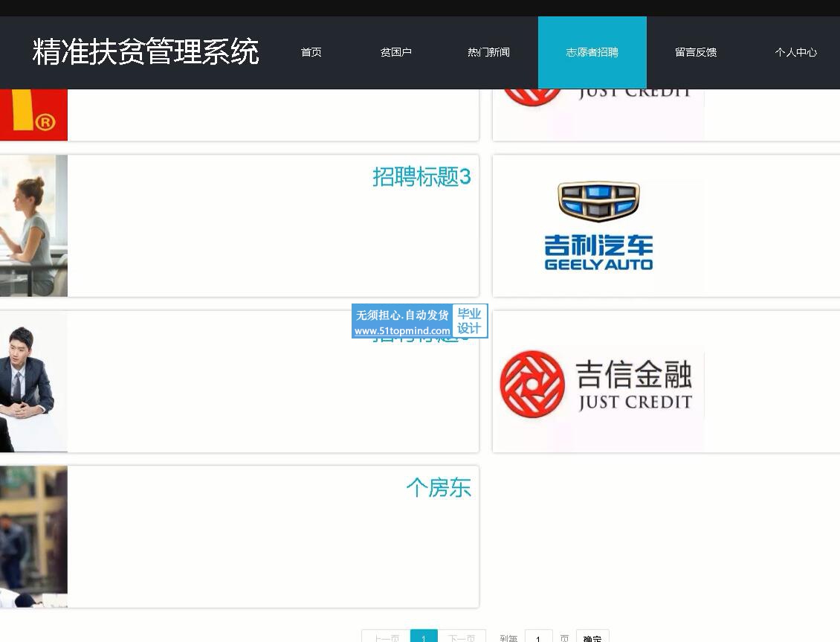Click the woman at desk photo thumbnail

click(33, 225)
